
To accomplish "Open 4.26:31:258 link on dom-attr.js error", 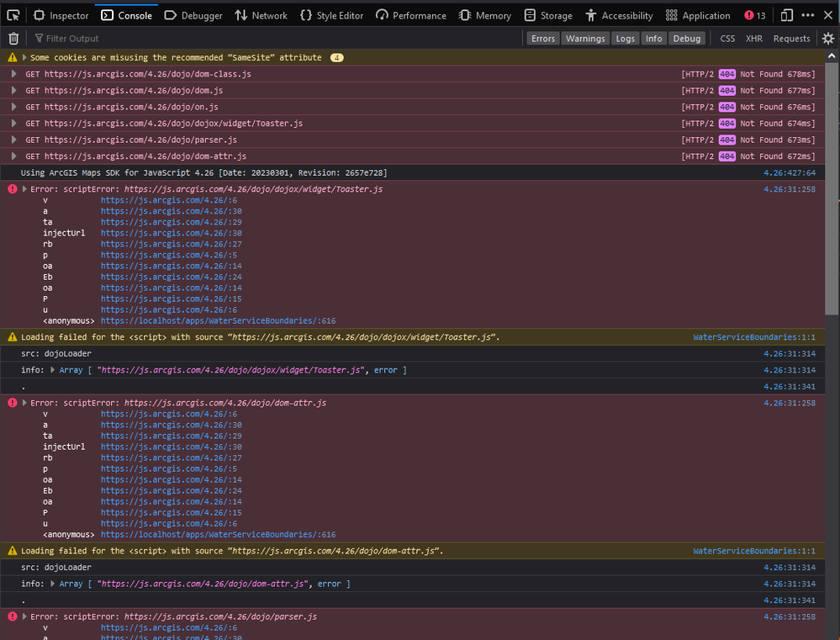I will pyautogui.click(x=789, y=403).
